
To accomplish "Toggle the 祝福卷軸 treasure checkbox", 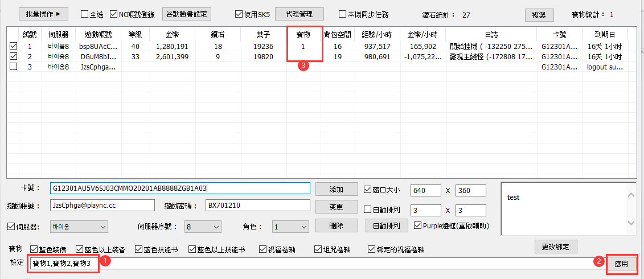I will 262,249.
